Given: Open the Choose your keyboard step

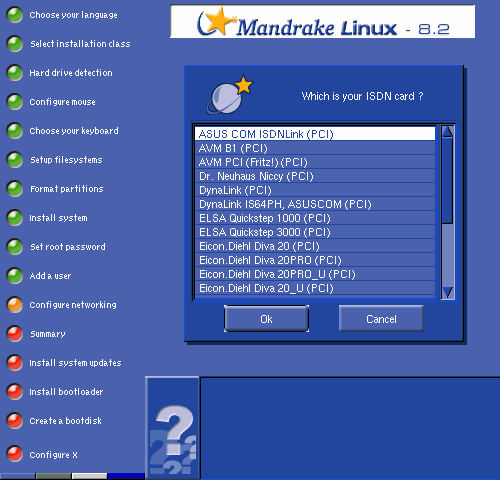Looking at the screenshot, I should click(74, 131).
